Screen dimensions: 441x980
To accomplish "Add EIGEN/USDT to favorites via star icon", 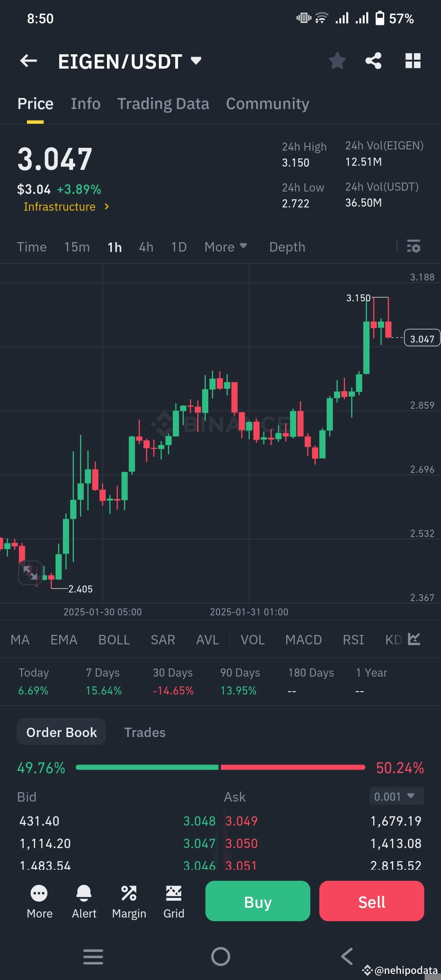I will 337,60.
